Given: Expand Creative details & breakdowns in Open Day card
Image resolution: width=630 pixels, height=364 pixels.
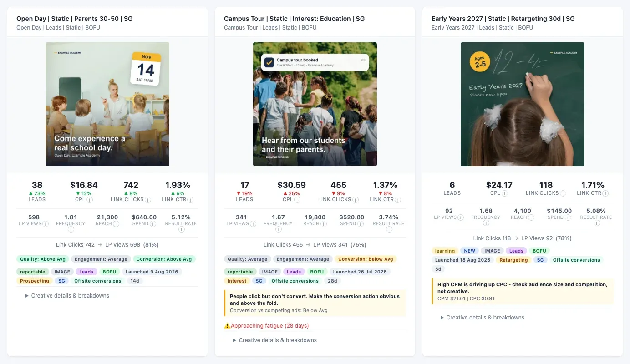Looking at the screenshot, I should 67,296.
